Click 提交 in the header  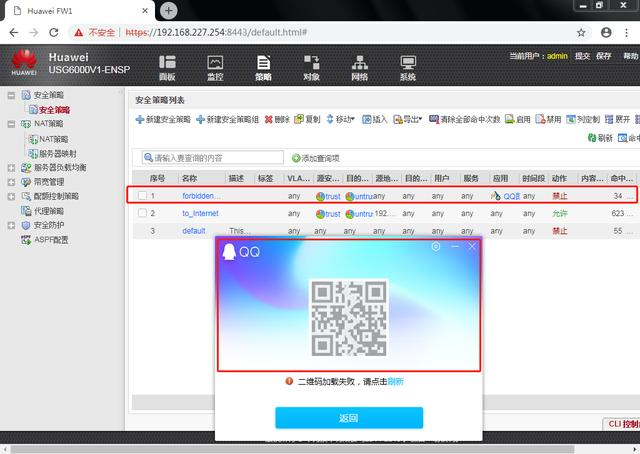pyautogui.click(x=582, y=56)
